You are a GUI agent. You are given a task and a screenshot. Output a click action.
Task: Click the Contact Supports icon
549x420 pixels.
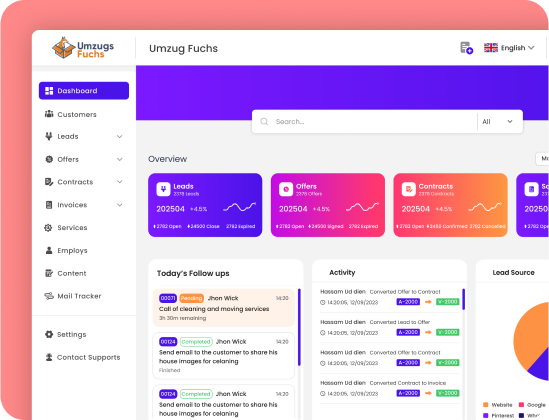click(49, 357)
